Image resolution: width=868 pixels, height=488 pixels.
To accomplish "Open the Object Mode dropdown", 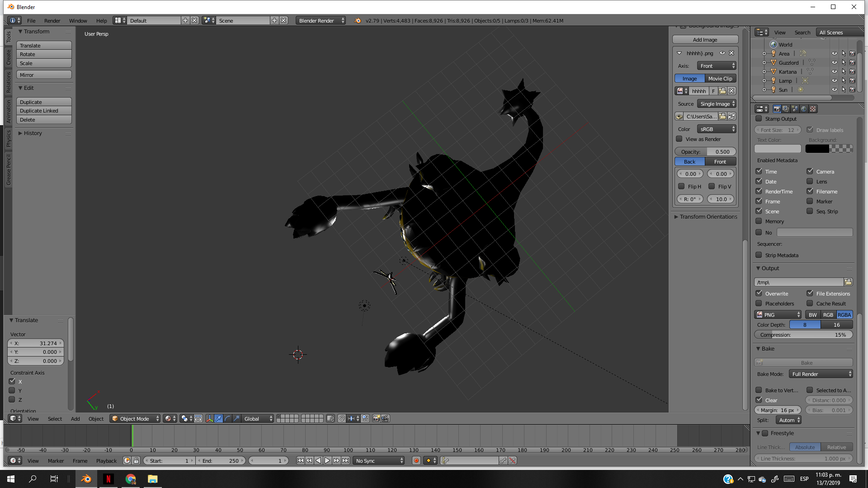I will coord(134,418).
